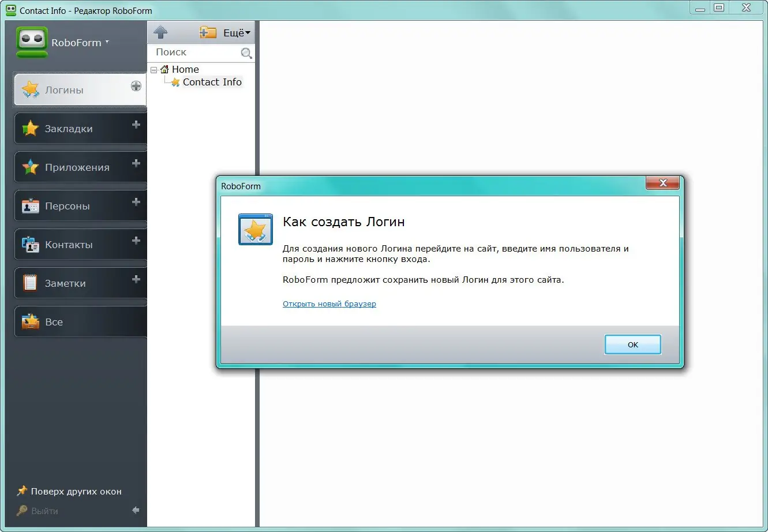768x532 pixels.
Task: Click the up arrow navigation icon
Action: [x=161, y=32]
